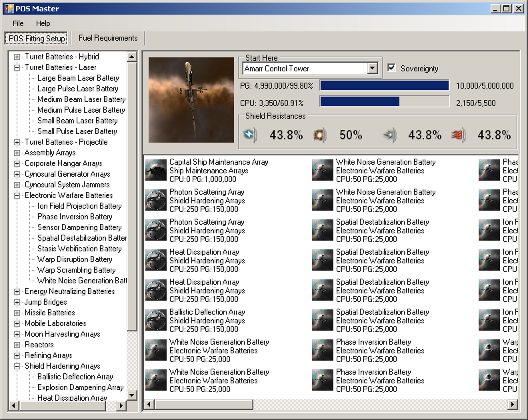Screen dimensions: 528x420
Task: Collapse Turret Batteries - Laser node
Action: click(x=17, y=68)
